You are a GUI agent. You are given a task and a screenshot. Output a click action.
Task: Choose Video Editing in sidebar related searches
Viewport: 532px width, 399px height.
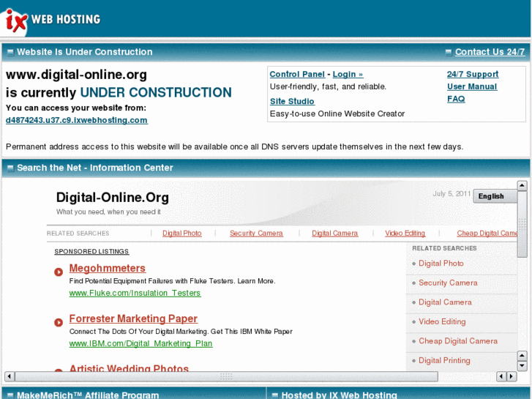[x=442, y=321]
